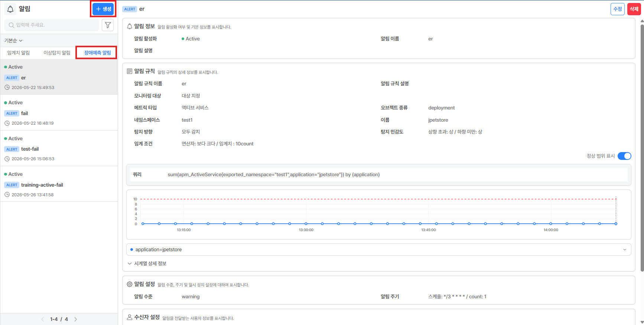Click the ALERT badge in detail header

130,9
